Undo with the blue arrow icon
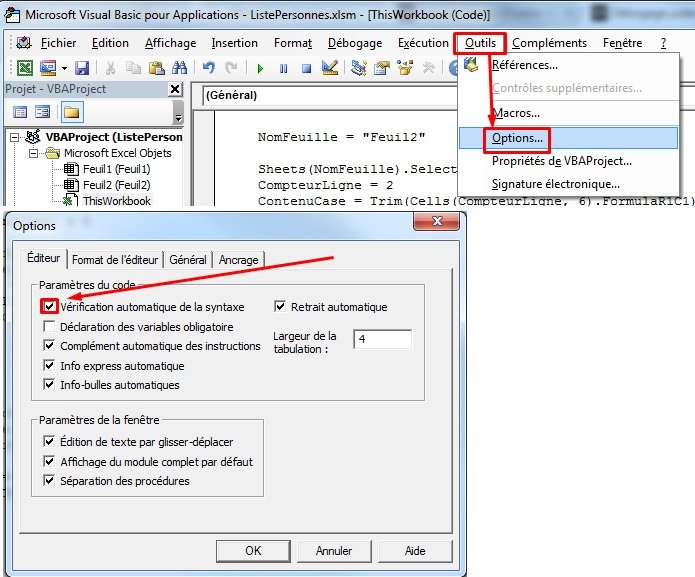This screenshot has height=577, width=695. (208, 68)
